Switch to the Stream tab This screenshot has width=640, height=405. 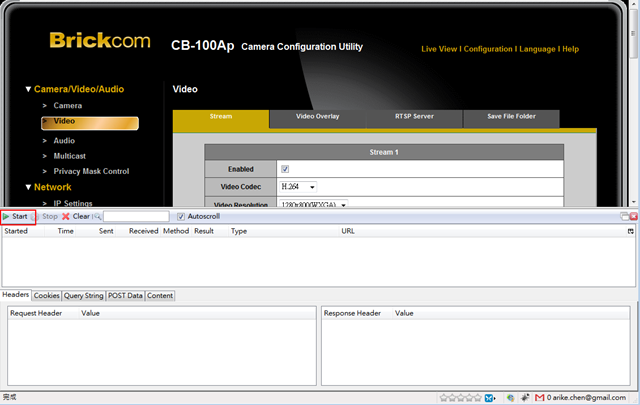point(221,119)
